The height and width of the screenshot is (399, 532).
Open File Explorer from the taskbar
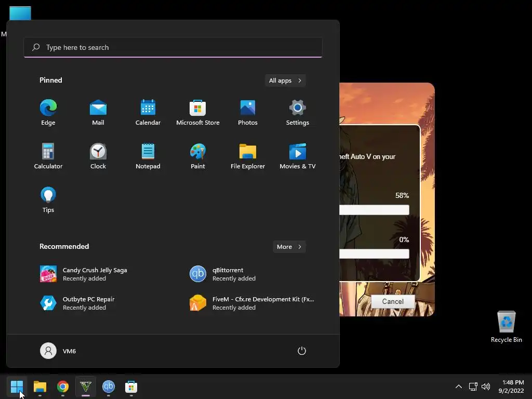[39, 387]
